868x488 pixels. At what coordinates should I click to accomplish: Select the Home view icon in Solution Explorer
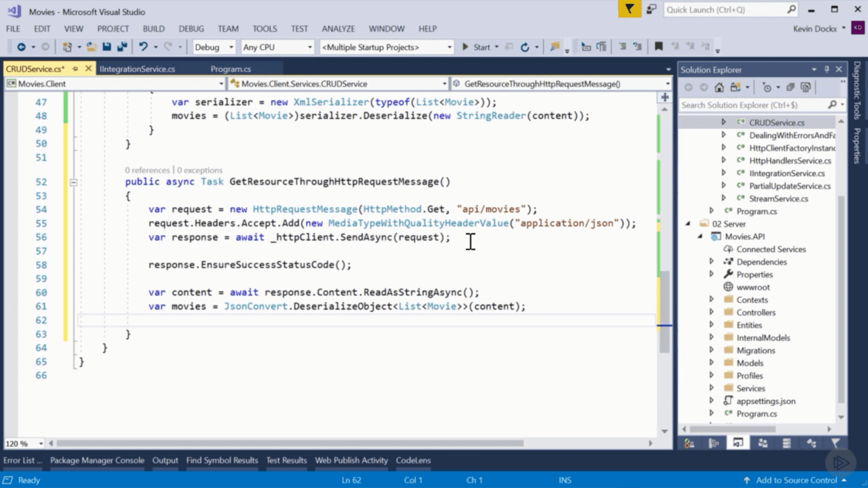tap(719, 87)
